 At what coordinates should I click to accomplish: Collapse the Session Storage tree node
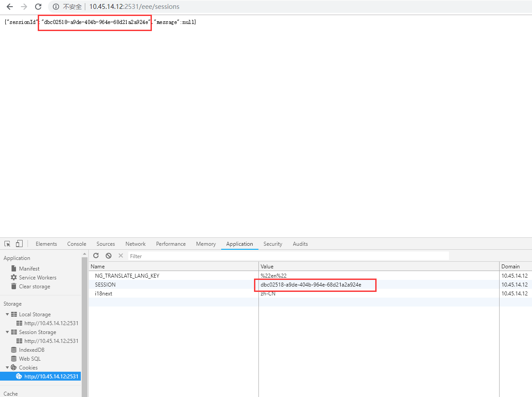(7, 332)
